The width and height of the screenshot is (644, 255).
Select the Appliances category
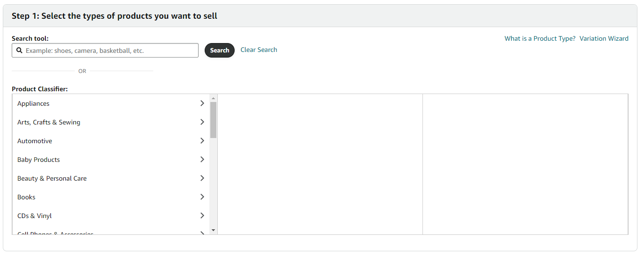tap(33, 103)
